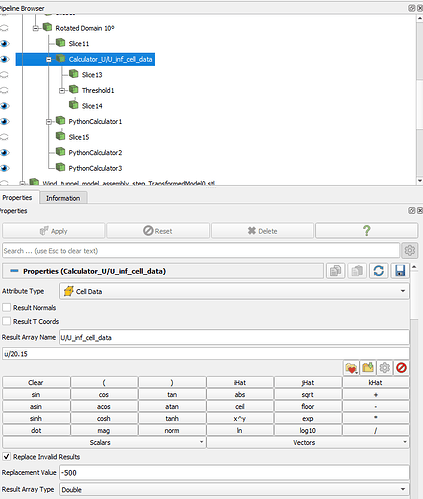Select PythonCalculator2 in the pipeline
423x499 pixels.
95,153
